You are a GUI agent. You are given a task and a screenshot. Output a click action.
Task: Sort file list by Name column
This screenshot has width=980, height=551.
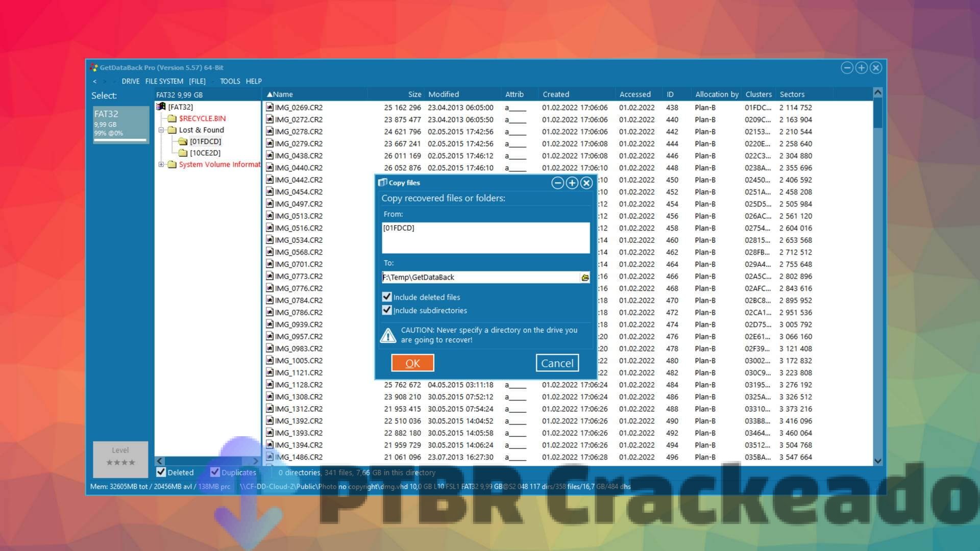click(315, 94)
